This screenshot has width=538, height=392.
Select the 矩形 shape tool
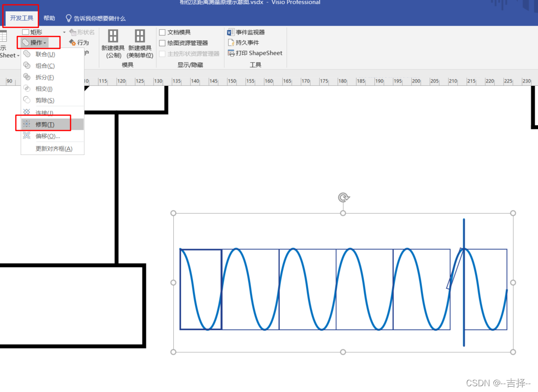pyautogui.click(x=32, y=32)
